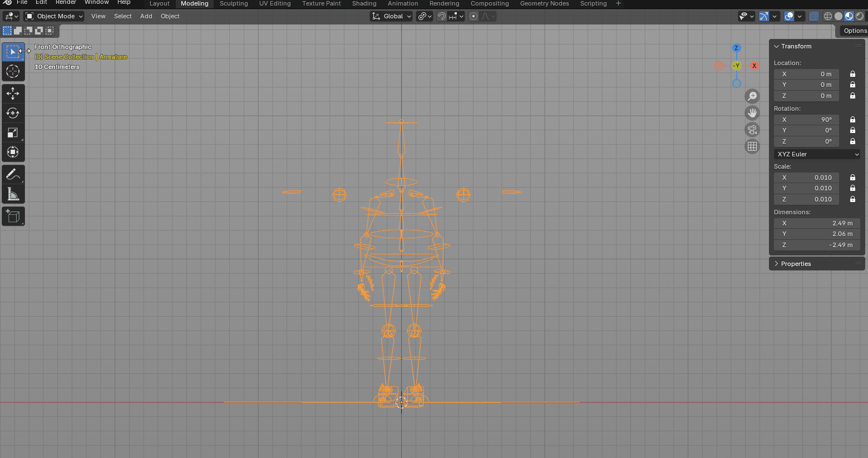The height and width of the screenshot is (458, 868).
Task: Switch to wireframe viewport shading
Action: [x=828, y=16]
